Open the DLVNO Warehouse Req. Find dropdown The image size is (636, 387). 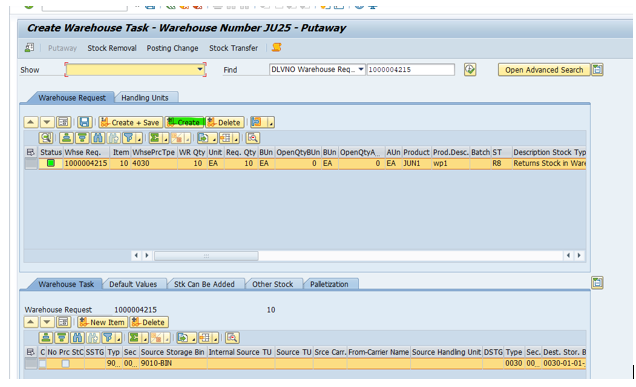coord(361,69)
